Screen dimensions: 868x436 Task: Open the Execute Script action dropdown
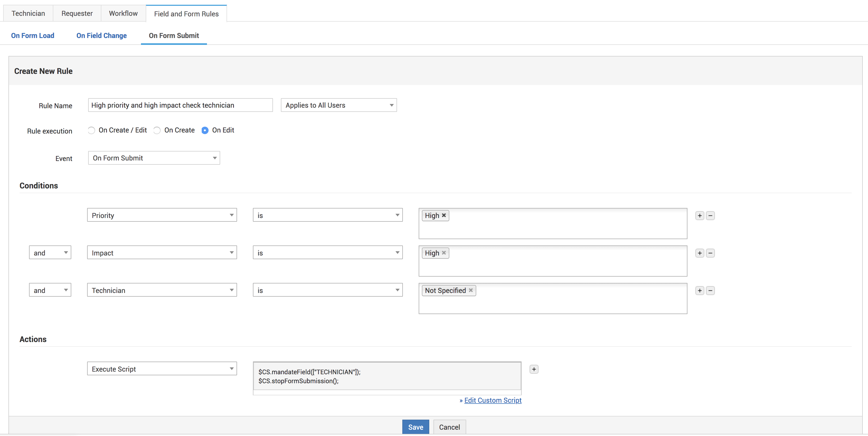click(162, 369)
